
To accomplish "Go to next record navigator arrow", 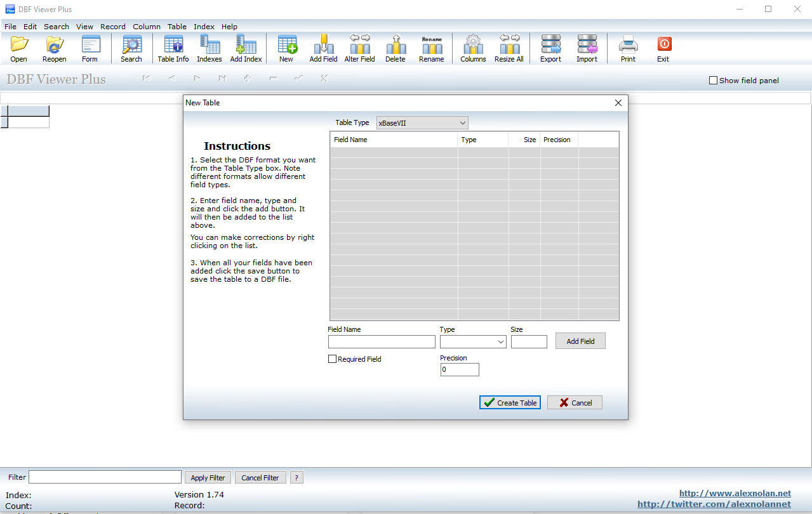I will click(x=197, y=79).
